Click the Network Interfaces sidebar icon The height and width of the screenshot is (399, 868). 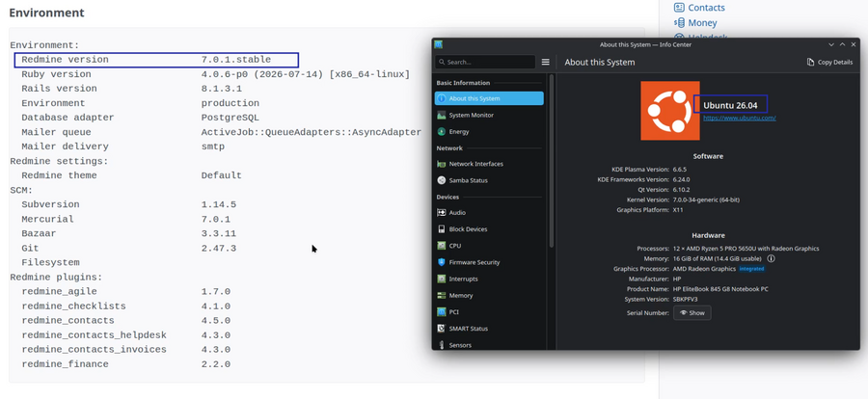[441, 164]
